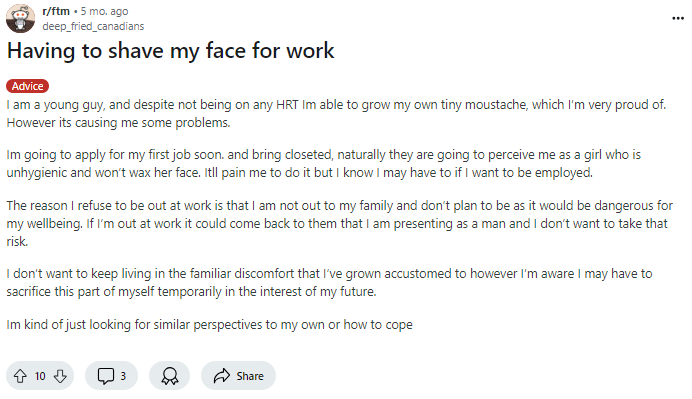This screenshot has height=399, width=692.
Task: Click the paragraph beginning "The reason I refuse"
Action: click(x=339, y=223)
